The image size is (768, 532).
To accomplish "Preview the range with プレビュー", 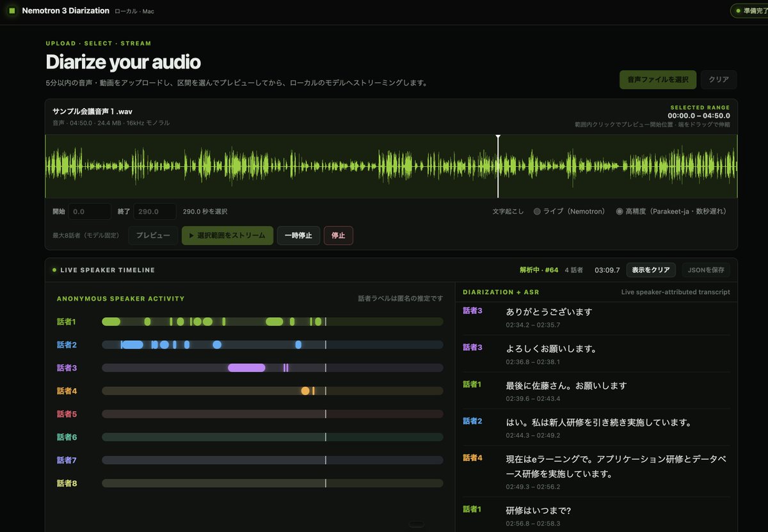I will coord(153,235).
